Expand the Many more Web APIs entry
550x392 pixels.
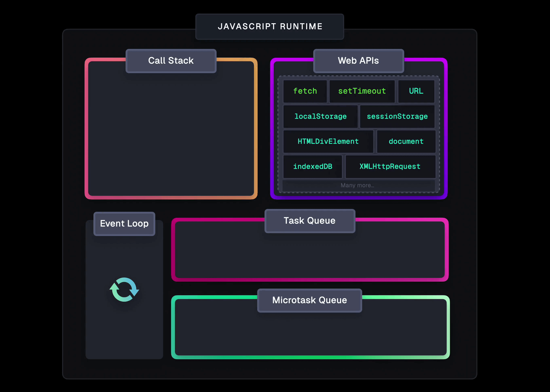(357, 185)
